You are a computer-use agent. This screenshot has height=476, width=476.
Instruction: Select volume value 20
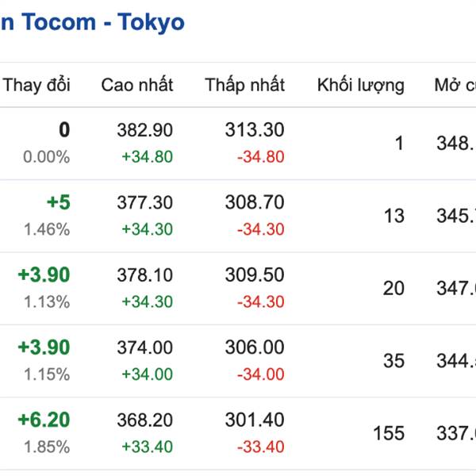[x=393, y=289]
